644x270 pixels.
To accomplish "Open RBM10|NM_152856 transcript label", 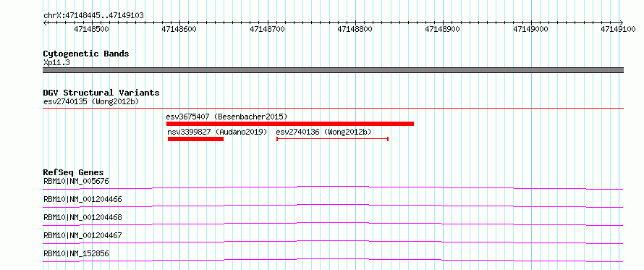I will 77,253.
